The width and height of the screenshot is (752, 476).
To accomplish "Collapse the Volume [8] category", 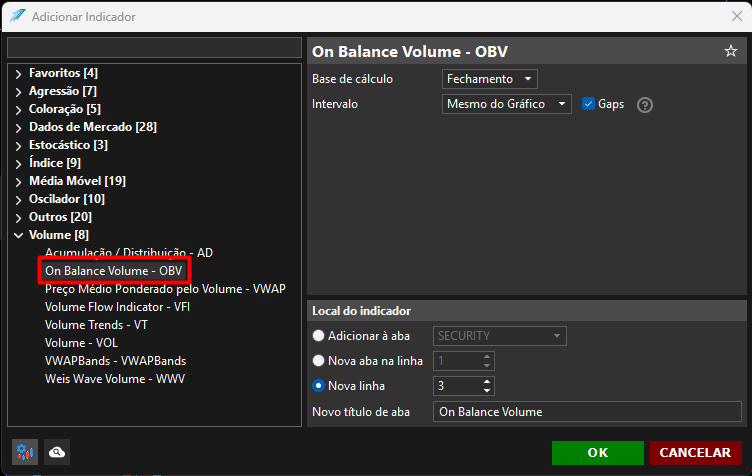I will point(19,235).
